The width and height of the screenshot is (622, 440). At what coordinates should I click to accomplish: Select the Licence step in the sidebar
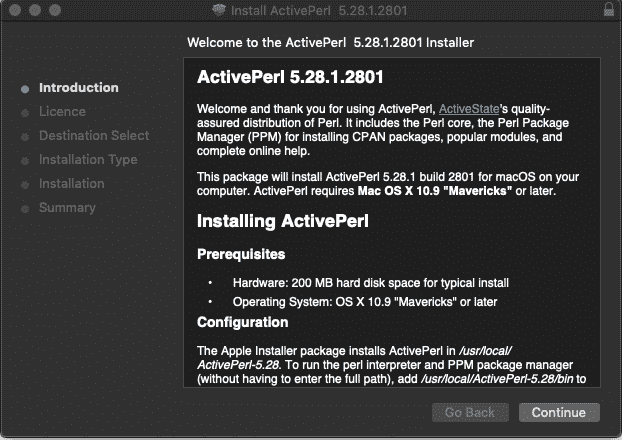[62, 112]
